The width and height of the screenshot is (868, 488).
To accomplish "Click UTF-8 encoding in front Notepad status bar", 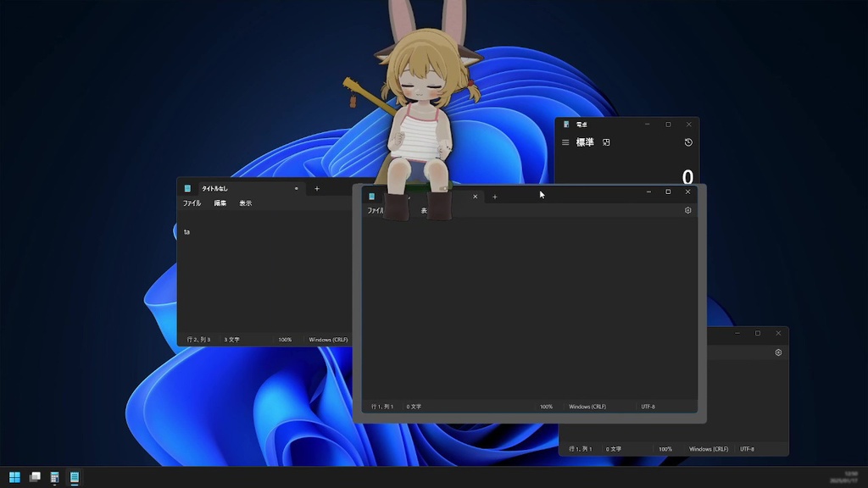I will tap(648, 407).
